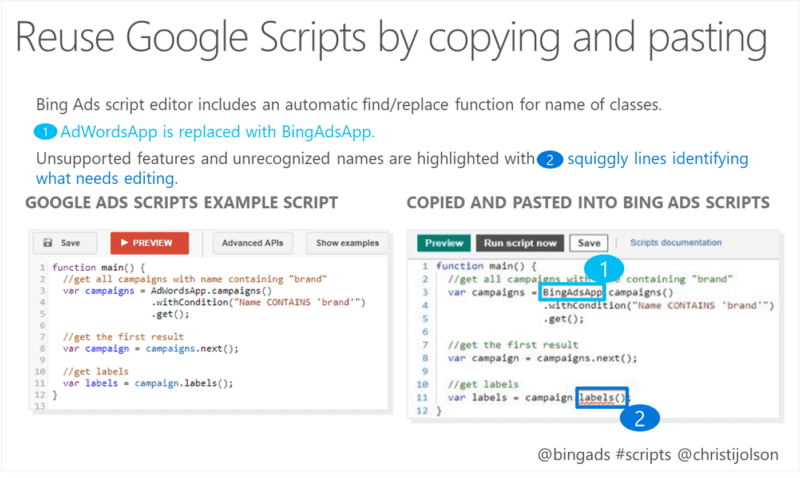
Task: Click 'squiggly lines identifying' blue text
Action: [x=658, y=159]
